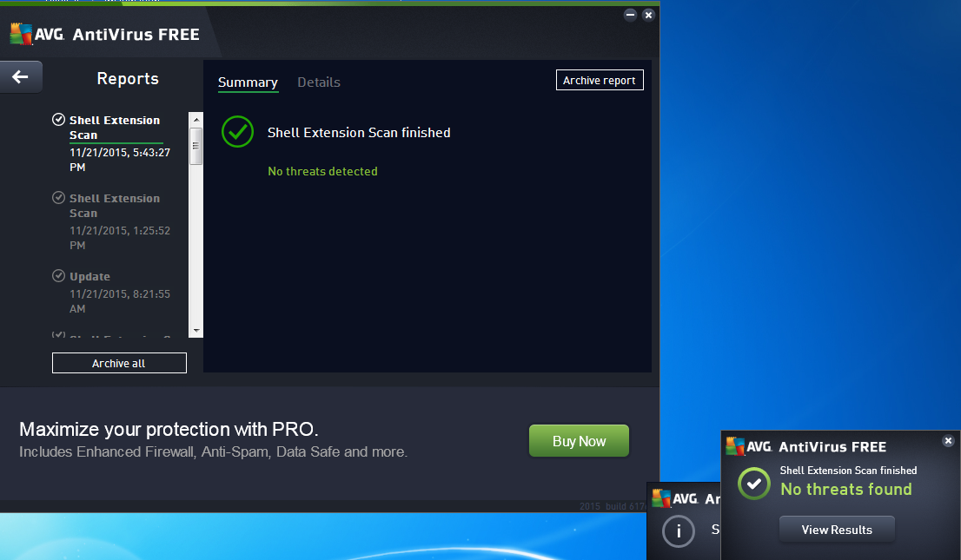Viewport: 961px width, 560px height.
Task: Archive the current report
Action: click(x=600, y=80)
